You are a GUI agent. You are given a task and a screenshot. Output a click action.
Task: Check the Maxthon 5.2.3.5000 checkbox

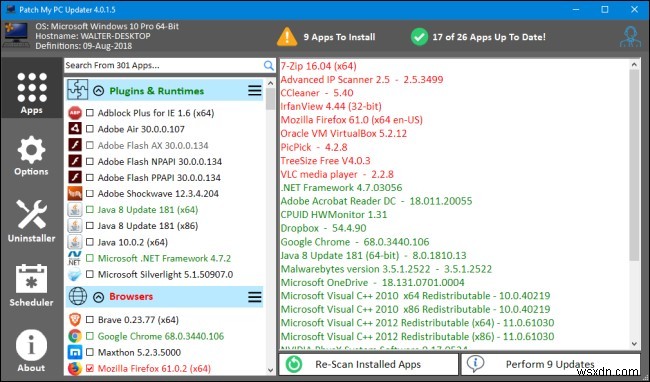coord(90,352)
